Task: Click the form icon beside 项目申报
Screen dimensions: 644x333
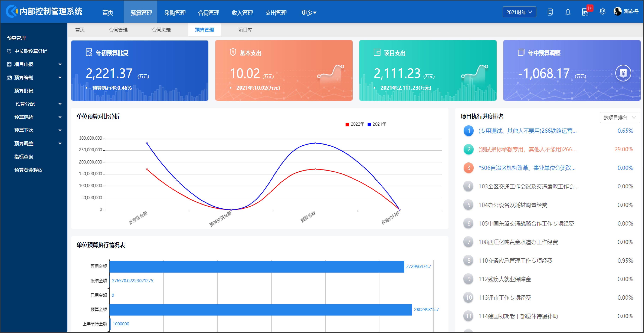Action: 9,64
